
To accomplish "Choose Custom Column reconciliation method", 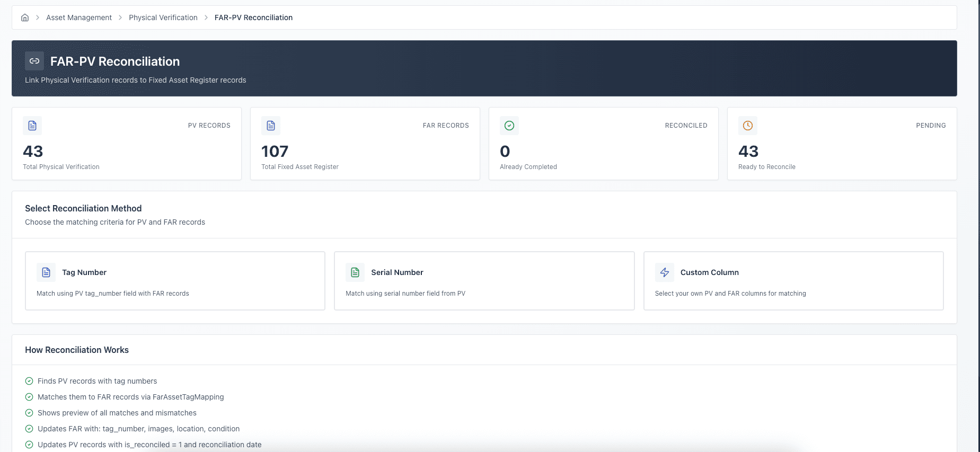I will pos(793,281).
